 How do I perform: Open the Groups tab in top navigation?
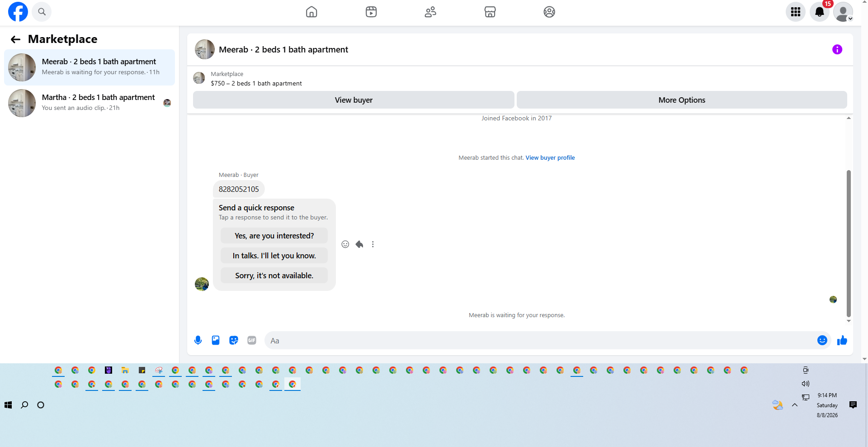549,12
